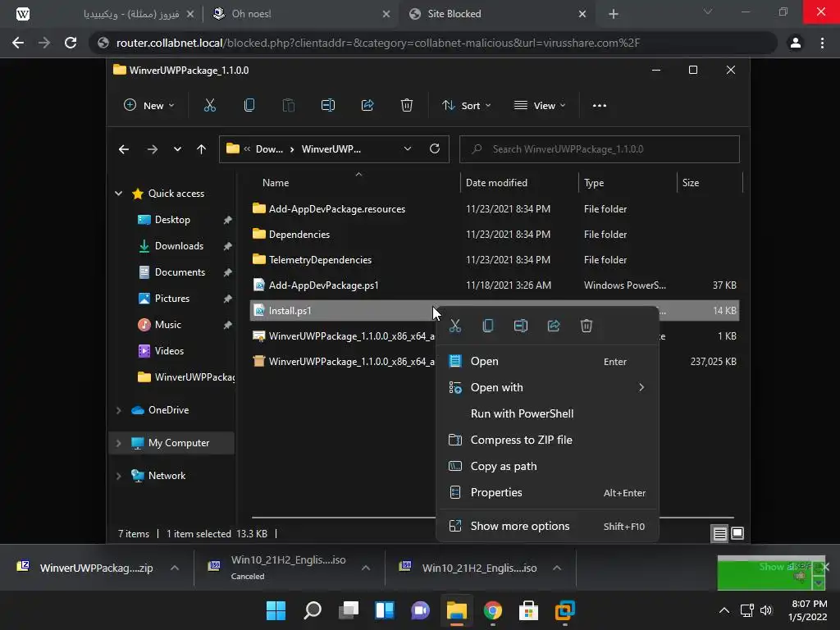This screenshot has height=630, width=840.
Task: Switch to details view layout icon
Action: (x=719, y=533)
